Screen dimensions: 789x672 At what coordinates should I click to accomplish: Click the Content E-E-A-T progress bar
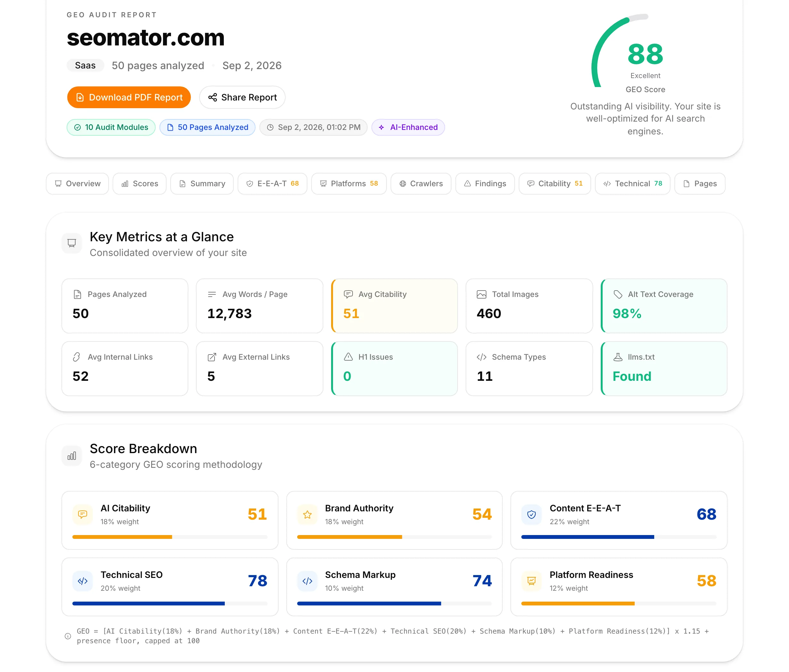(x=619, y=537)
